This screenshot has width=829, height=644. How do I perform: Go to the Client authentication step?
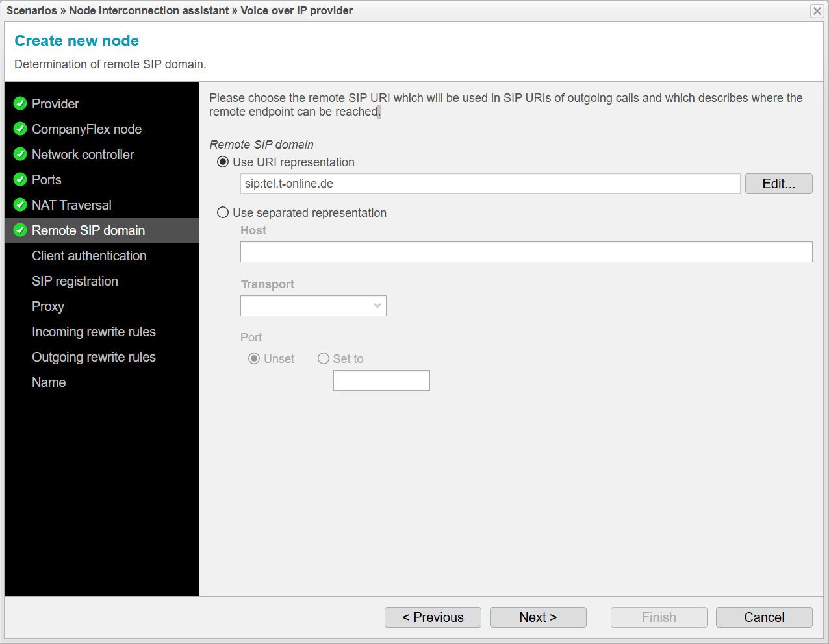click(x=89, y=256)
